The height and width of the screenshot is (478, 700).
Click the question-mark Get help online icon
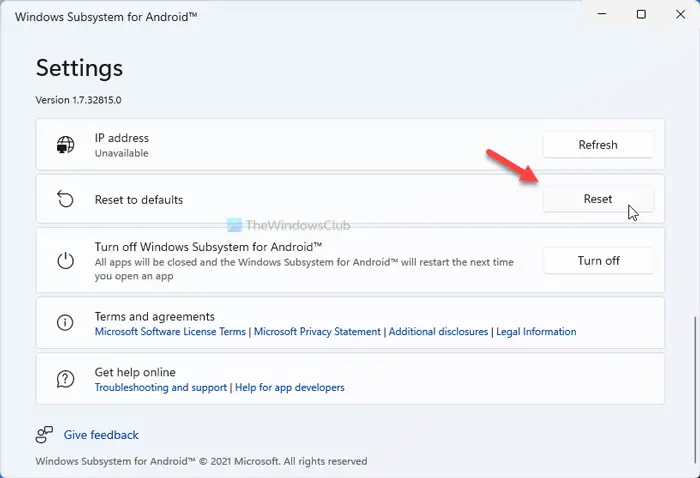65,379
